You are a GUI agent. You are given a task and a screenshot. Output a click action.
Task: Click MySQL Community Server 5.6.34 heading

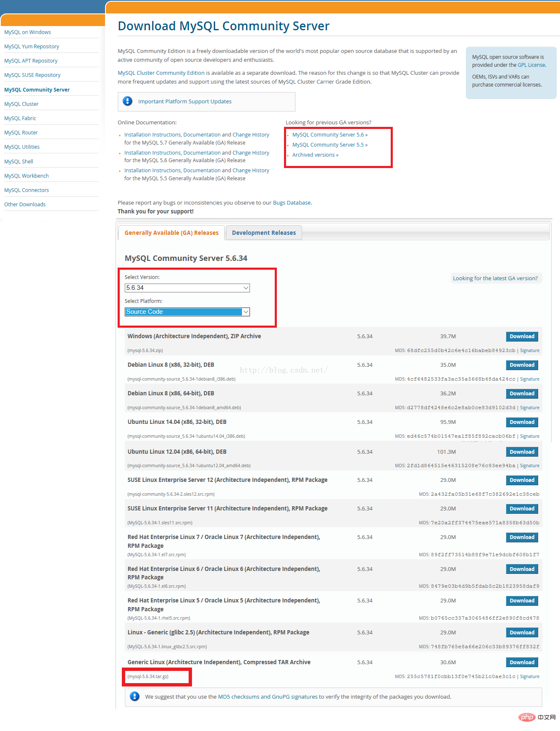[186, 258]
